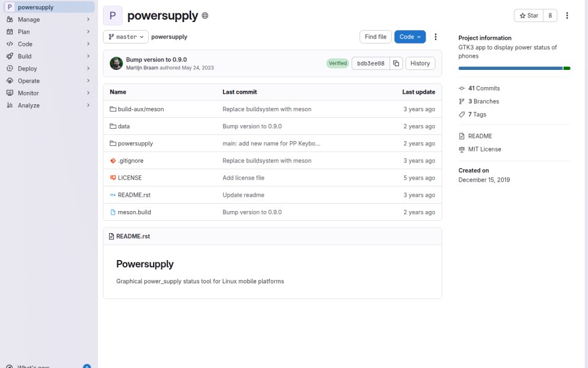588x368 pixels.
Task: Open the build-aux/meson folder
Action: coord(141,109)
